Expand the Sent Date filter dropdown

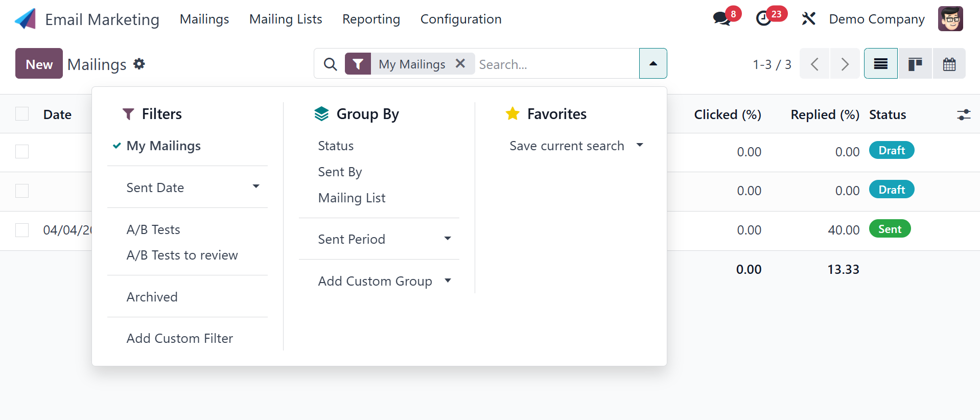tap(256, 187)
